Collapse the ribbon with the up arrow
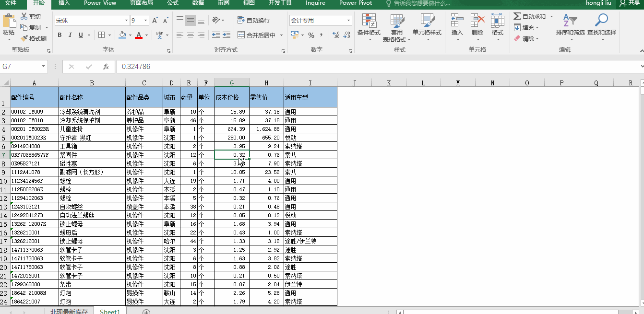This screenshot has width=644, height=314. point(641,50)
